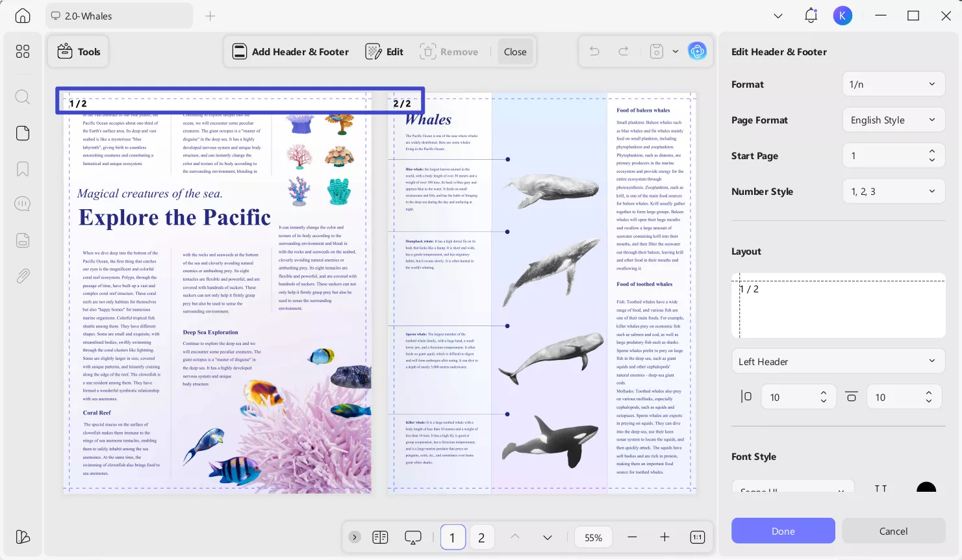Switch to two-page view icon
This screenshot has height=560, width=962.
(380, 537)
